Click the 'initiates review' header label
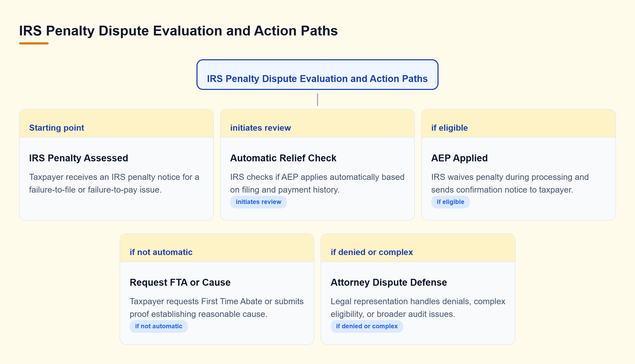Image resolution: width=635 pixels, height=364 pixels. click(x=260, y=128)
